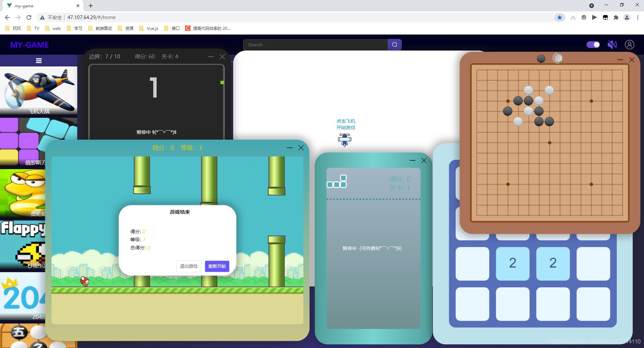The height and width of the screenshot is (348, 644).
Task: Click the airplane to start the game
Action: click(x=345, y=140)
